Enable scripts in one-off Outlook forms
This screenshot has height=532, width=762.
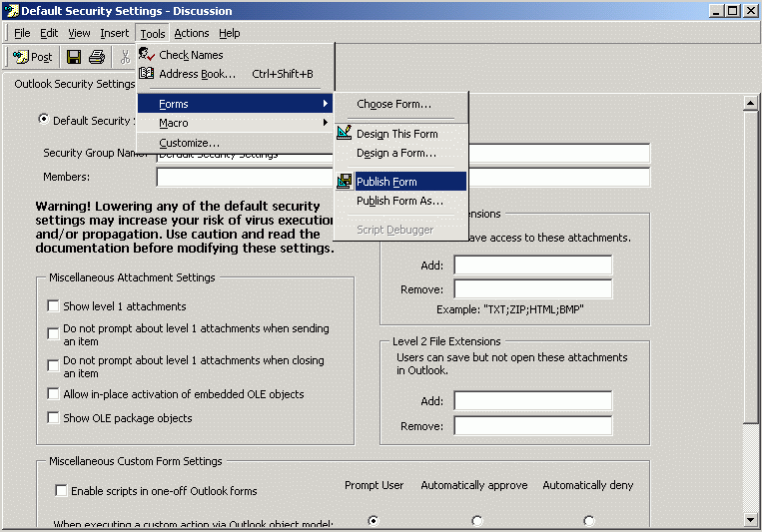pyautogui.click(x=61, y=490)
